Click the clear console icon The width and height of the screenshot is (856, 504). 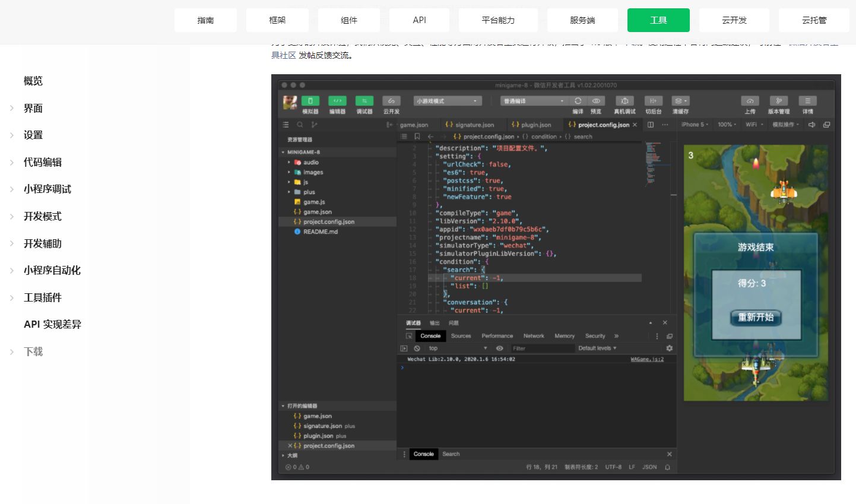pos(417,348)
